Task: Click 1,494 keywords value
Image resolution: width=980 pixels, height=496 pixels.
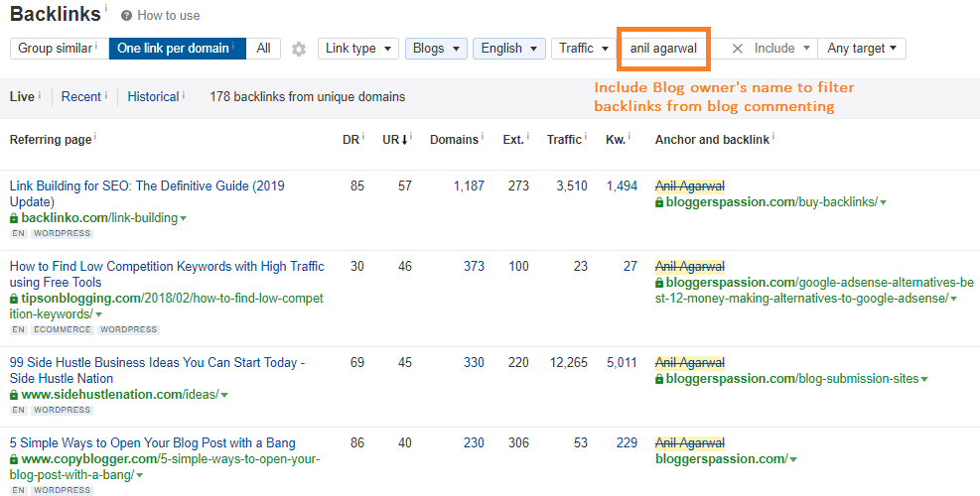Action: pyautogui.click(x=622, y=186)
